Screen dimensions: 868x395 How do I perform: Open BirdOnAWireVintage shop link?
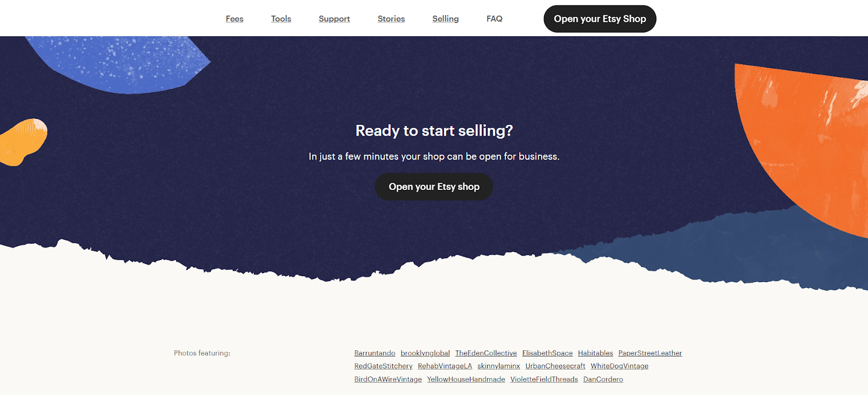(x=388, y=379)
